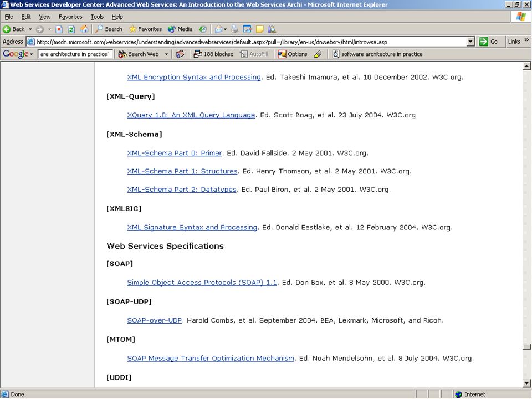Click the Done status bar text
This screenshot has height=399, width=532.
[x=17, y=394]
